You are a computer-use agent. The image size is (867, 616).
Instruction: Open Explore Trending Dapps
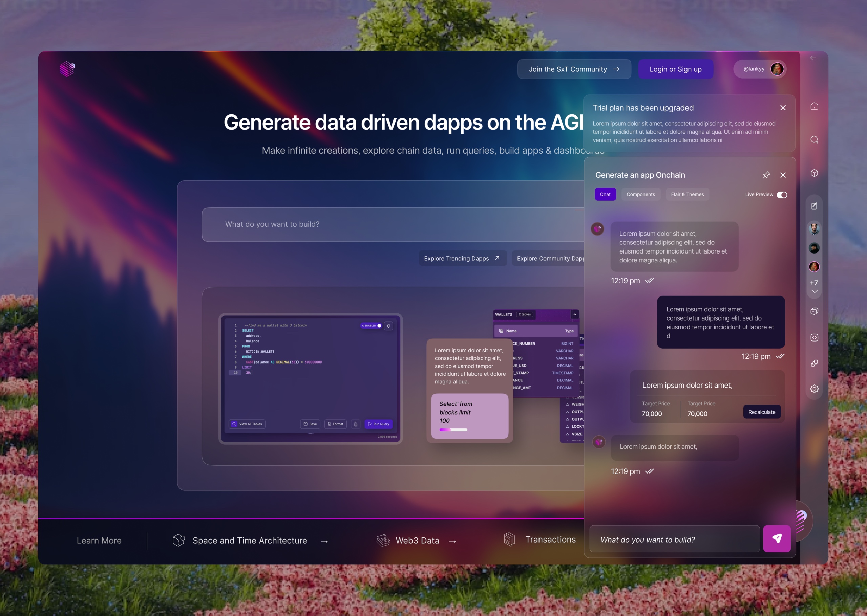pyautogui.click(x=463, y=258)
